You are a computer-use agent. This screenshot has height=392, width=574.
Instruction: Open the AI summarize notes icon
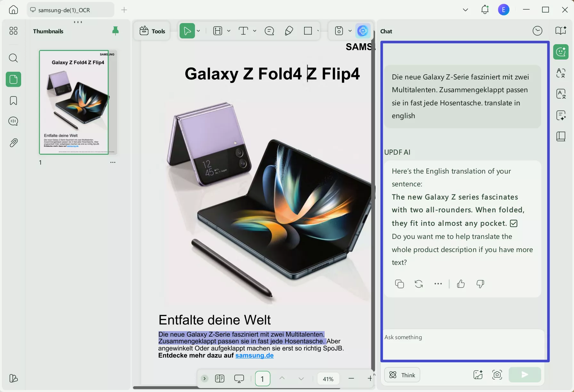pos(561,115)
